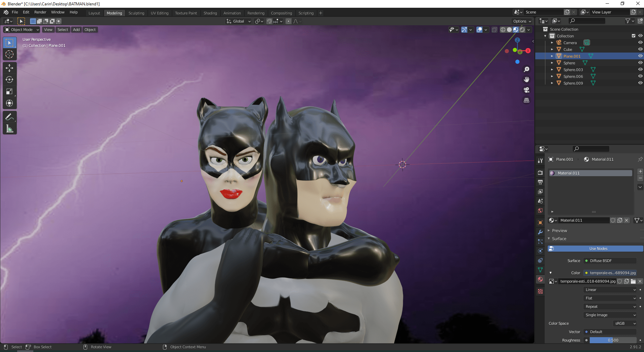Image resolution: width=644 pixels, height=352 pixels.
Task: Open the World properties tab
Action: coord(540,211)
